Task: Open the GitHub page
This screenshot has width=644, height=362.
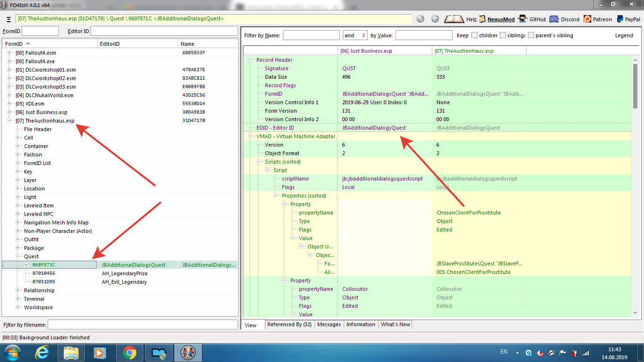Action: point(532,19)
